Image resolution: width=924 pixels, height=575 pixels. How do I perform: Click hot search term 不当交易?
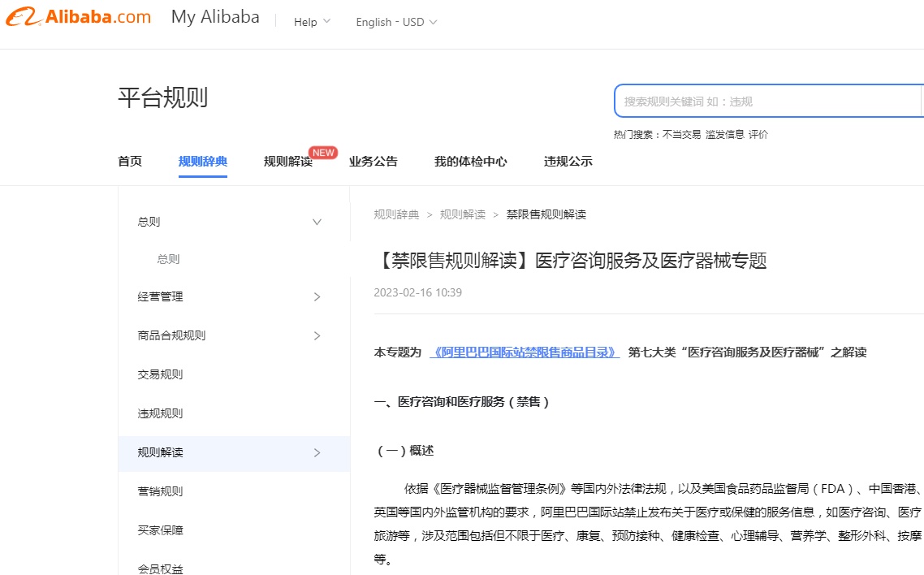coord(681,134)
